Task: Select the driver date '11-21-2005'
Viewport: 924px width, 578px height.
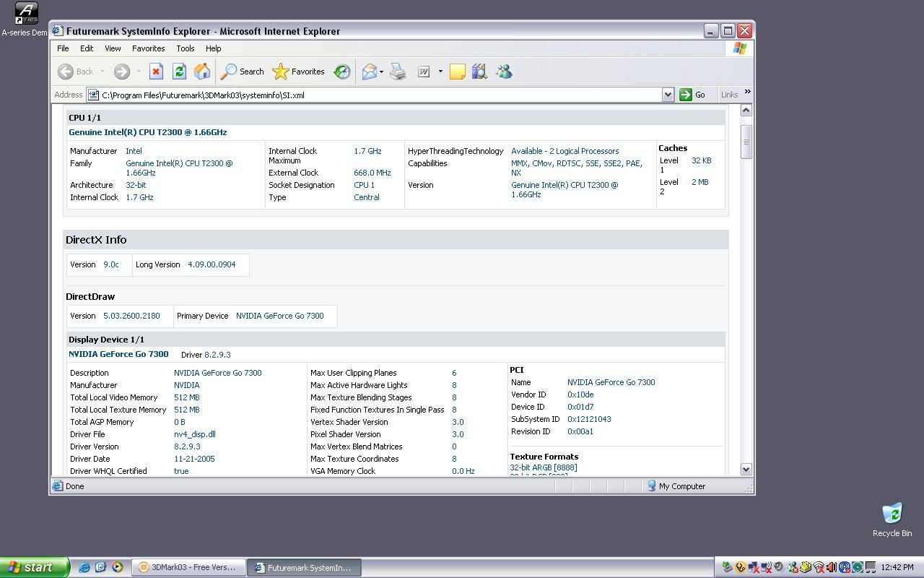Action: point(194,459)
